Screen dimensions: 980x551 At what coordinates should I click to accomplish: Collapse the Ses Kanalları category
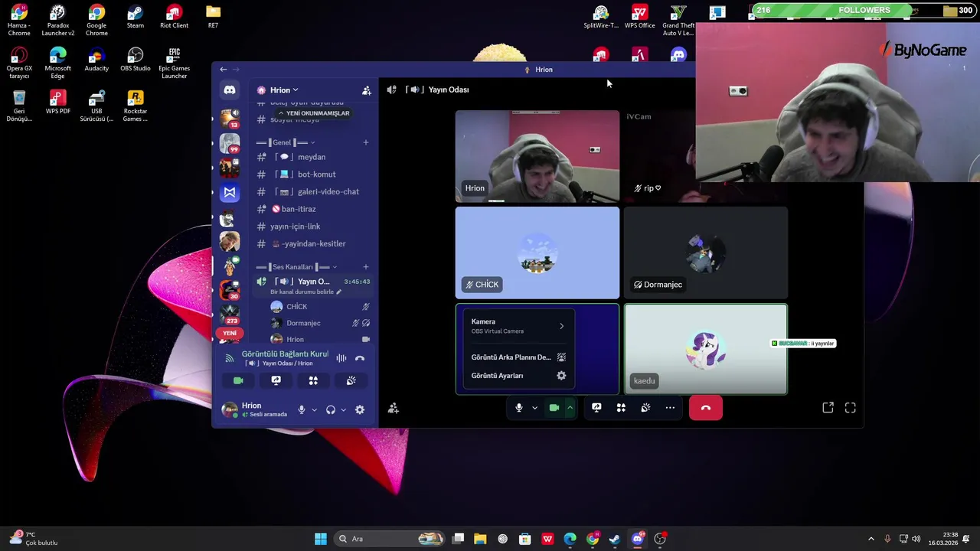tap(298, 267)
